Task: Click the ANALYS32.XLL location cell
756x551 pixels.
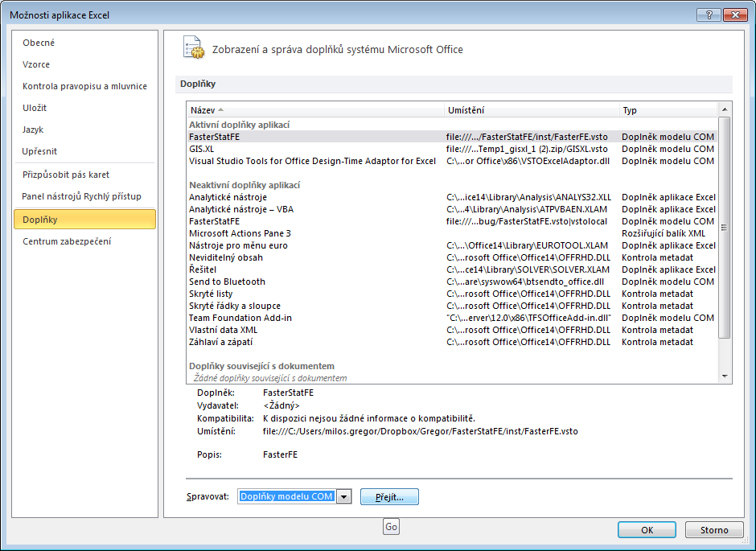Action: point(528,197)
